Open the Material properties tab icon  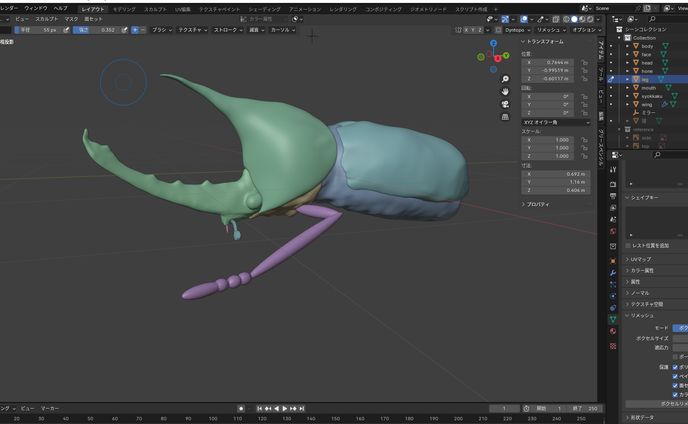point(613,331)
